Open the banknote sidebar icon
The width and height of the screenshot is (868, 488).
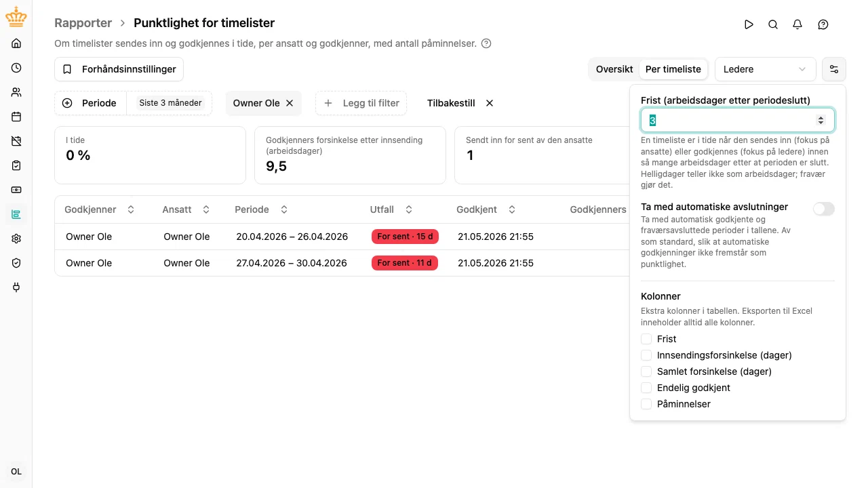16,190
